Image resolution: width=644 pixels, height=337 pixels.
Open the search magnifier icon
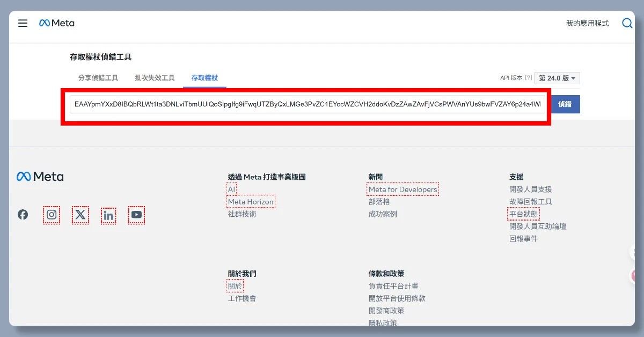coord(627,23)
